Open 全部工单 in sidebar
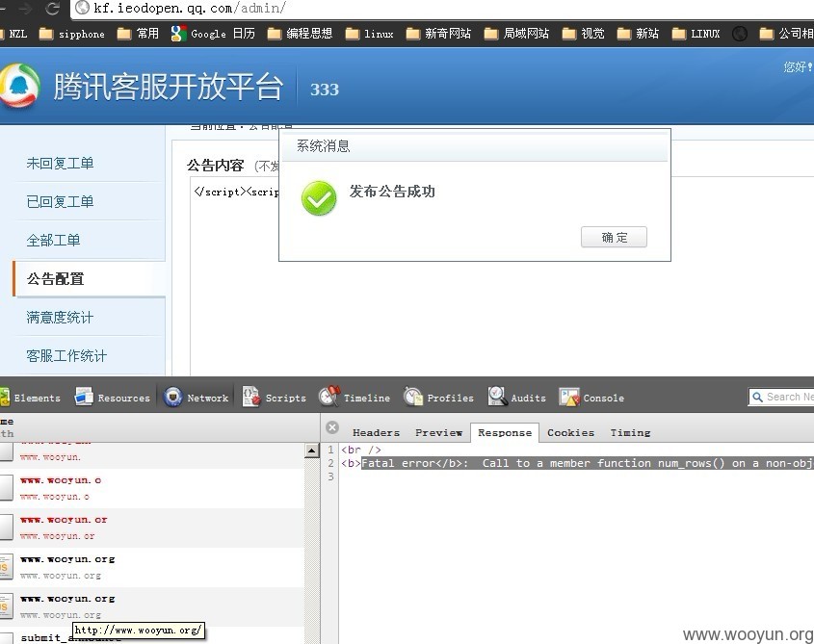Image resolution: width=814 pixels, height=644 pixels. [x=54, y=241]
